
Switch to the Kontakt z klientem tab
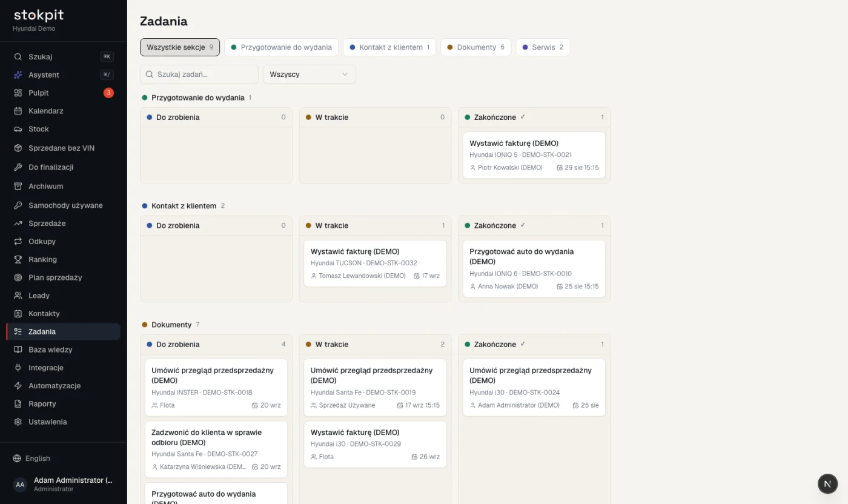389,47
